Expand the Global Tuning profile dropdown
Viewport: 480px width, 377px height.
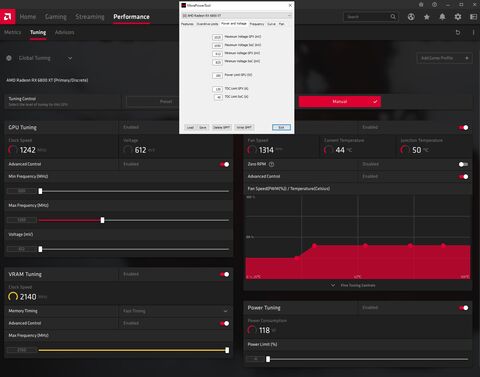click(x=70, y=58)
